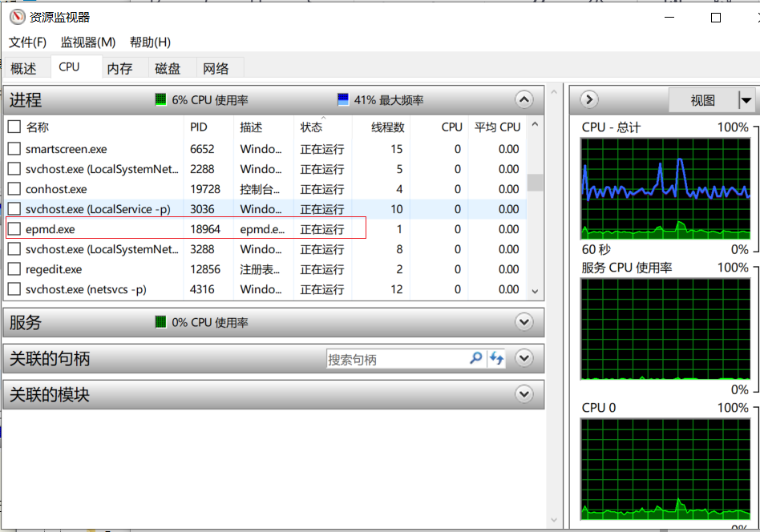The height and width of the screenshot is (532, 760).
Task: Click the 服务 CPU 使用率 graph area
Action: coord(665,328)
